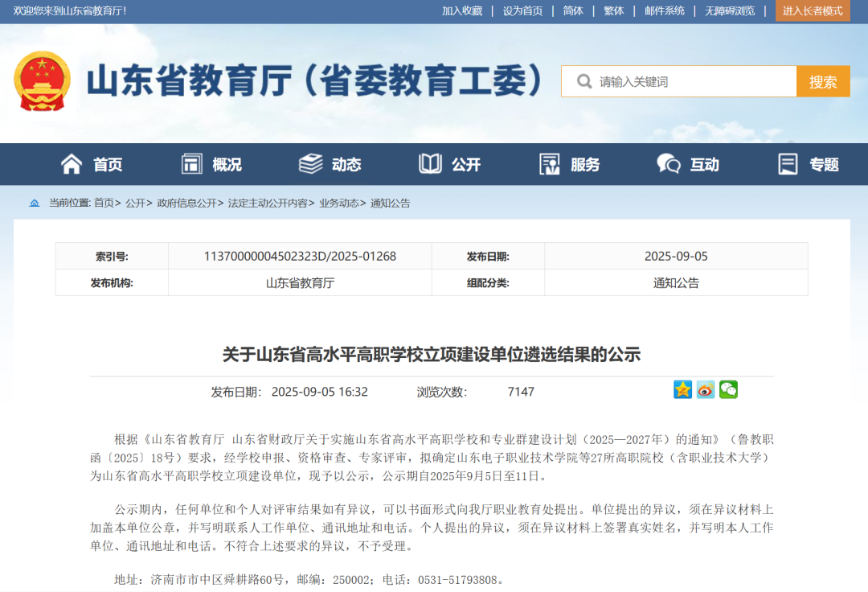The width and height of the screenshot is (868, 592).
Task: Click the magnifier icon in search box
Action: point(583,82)
